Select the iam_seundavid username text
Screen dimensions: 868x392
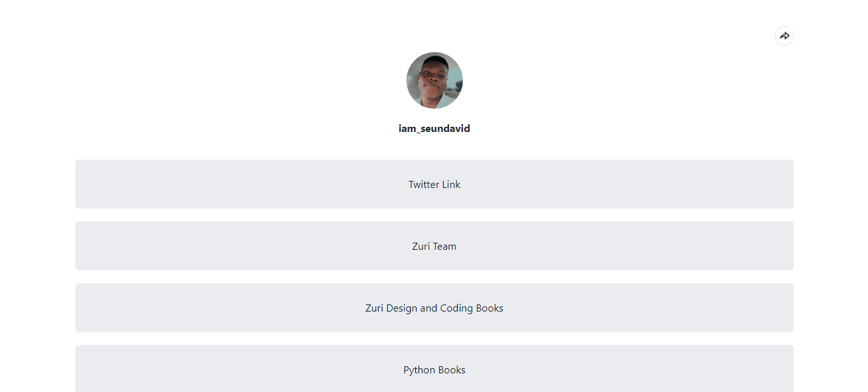coord(435,129)
